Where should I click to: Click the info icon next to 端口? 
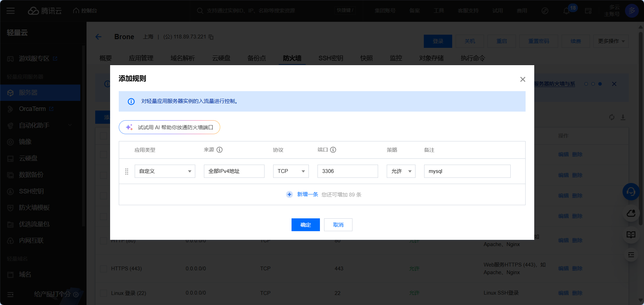pyautogui.click(x=333, y=150)
